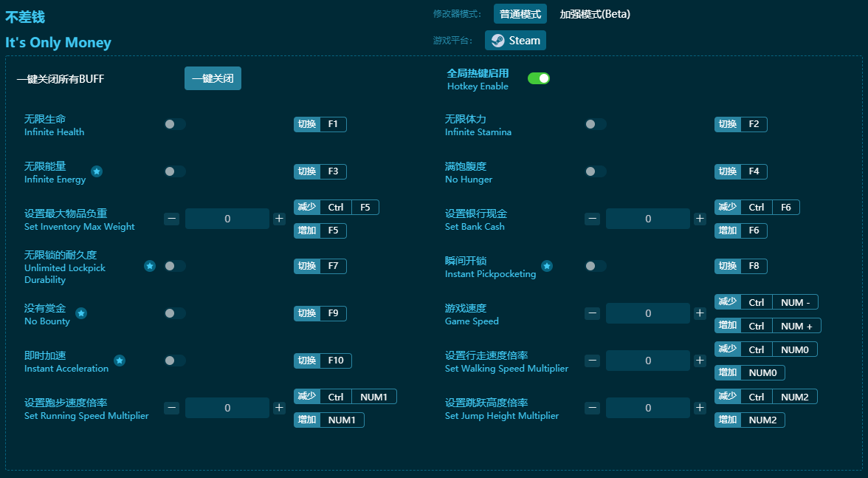Select the Steam platform button

pos(515,41)
